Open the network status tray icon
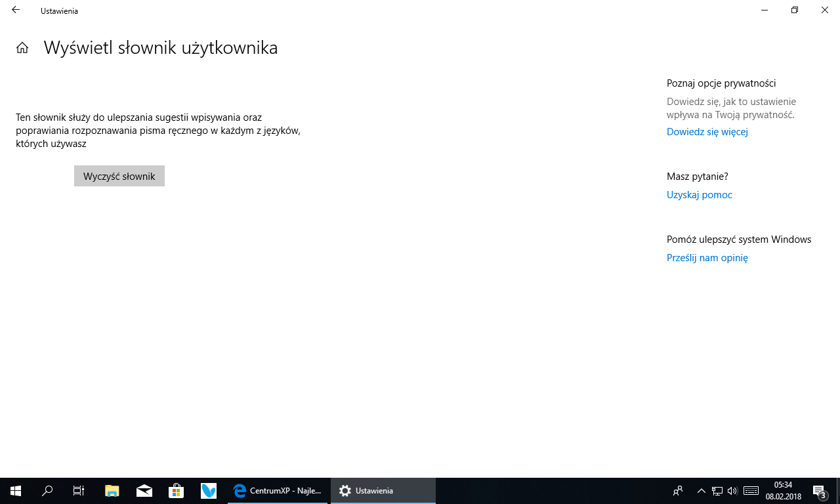The width and height of the screenshot is (840, 504). (x=717, y=491)
